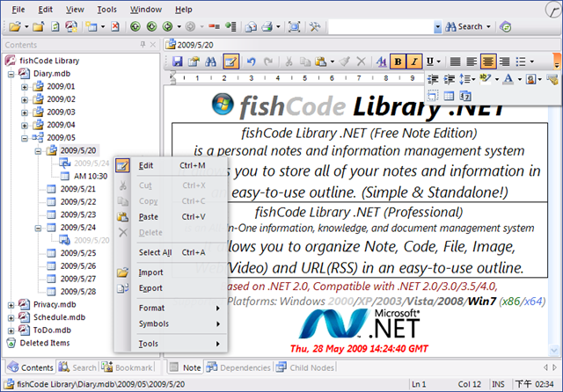This screenshot has height=392, width=563.
Task: Open the font color A dropdown
Action: pyautogui.click(x=519, y=79)
